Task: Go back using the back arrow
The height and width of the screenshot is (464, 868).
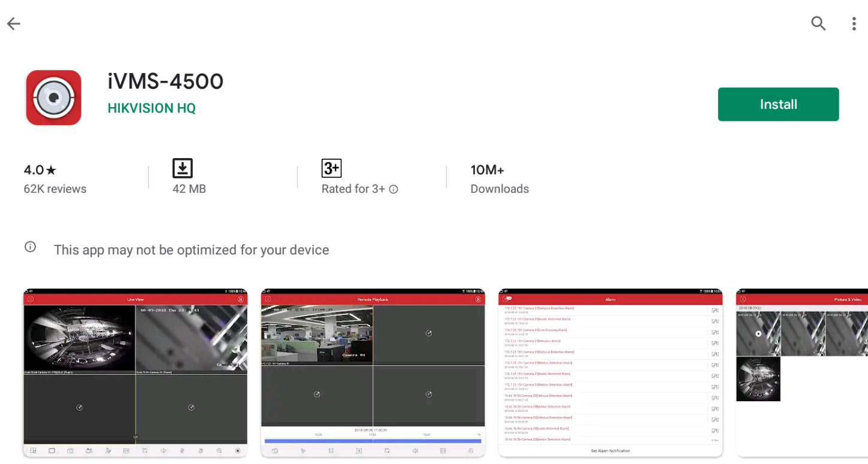Action: coord(13,24)
